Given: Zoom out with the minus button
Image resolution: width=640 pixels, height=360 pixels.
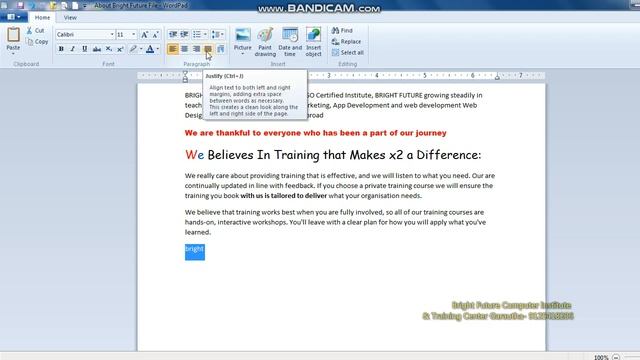Looking at the screenshot, I should point(616,357).
